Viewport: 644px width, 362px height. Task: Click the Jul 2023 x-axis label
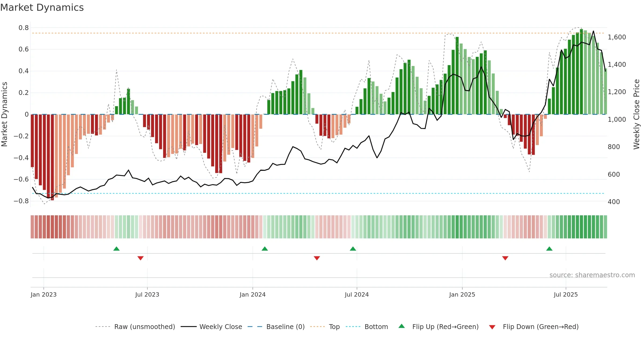point(147,294)
